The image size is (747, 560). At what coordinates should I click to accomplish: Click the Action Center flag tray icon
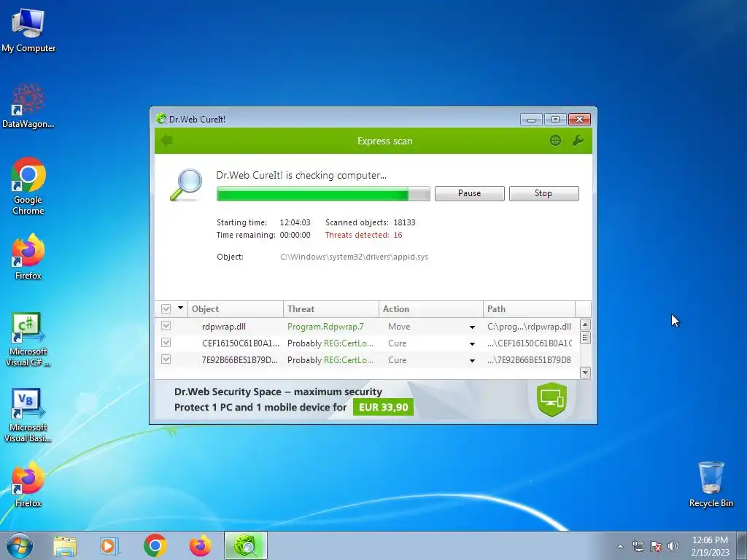point(656,546)
